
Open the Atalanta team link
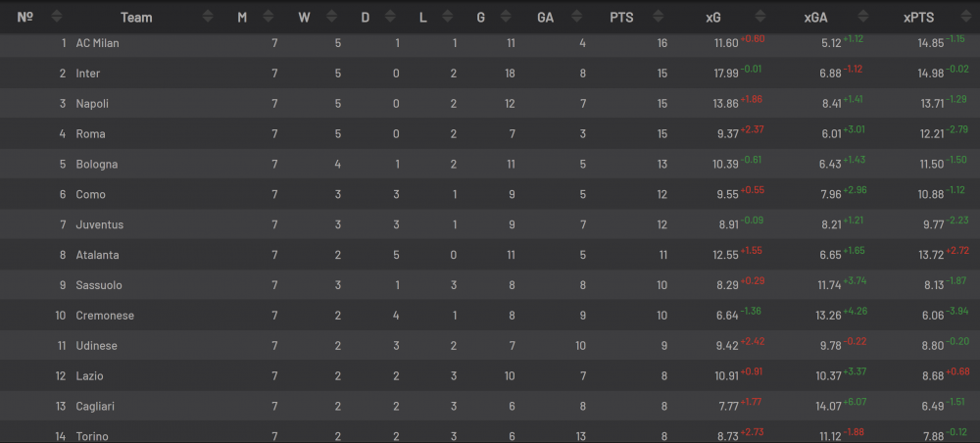tap(98, 255)
